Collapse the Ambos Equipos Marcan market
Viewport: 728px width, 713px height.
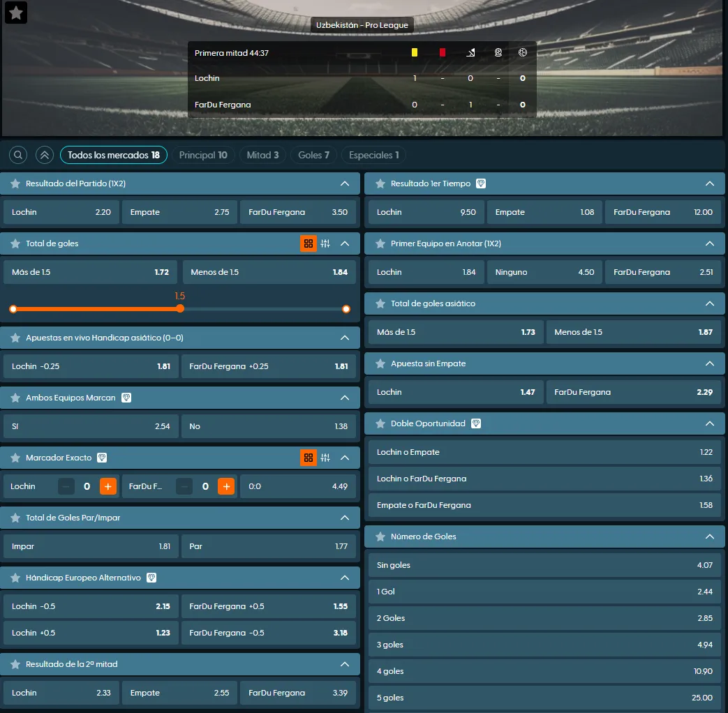[345, 398]
